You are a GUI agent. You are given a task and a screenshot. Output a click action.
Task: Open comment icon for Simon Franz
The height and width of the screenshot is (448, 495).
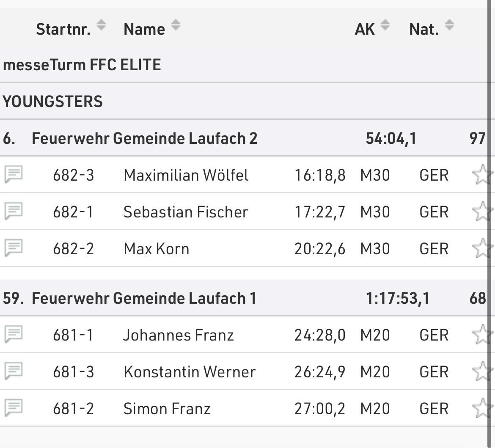tap(13, 408)
